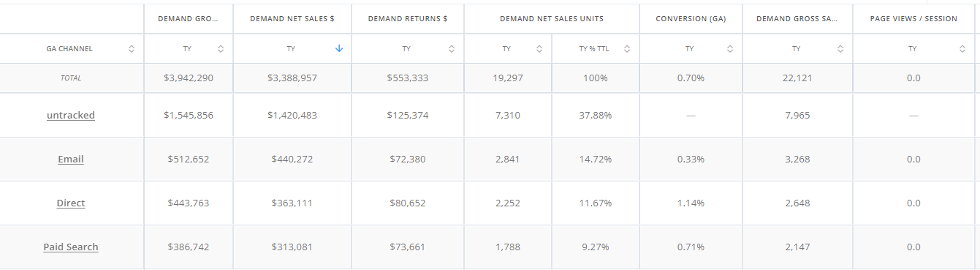The height and width of the screenshot is (270, 980).
Task: Sort by GA Channel column arrows
Action: click(x=132, y=49)
